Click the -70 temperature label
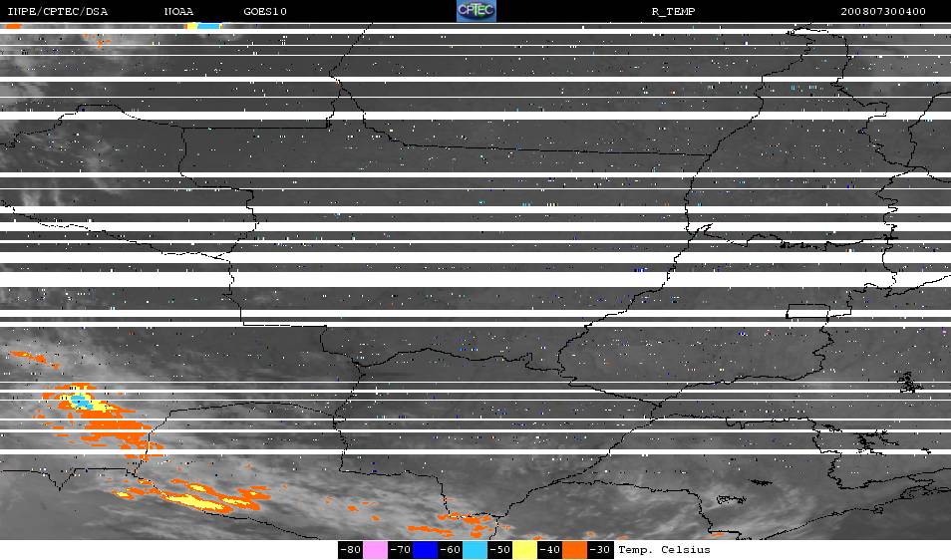Viewport: 951px width, 560px height. pyautogui.click(x=400, y=550)
